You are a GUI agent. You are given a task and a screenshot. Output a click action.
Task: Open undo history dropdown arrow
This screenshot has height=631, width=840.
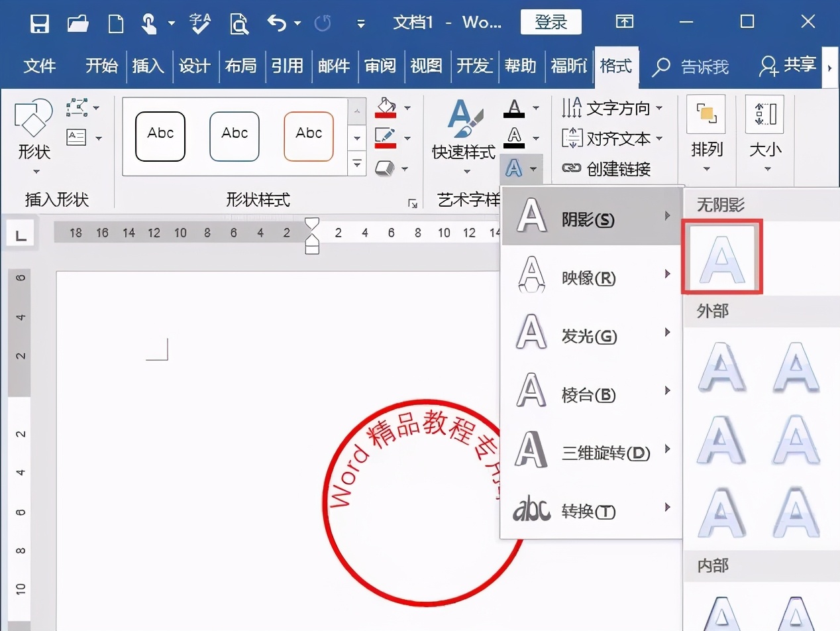pyautogui.click(x=297, y=23)
